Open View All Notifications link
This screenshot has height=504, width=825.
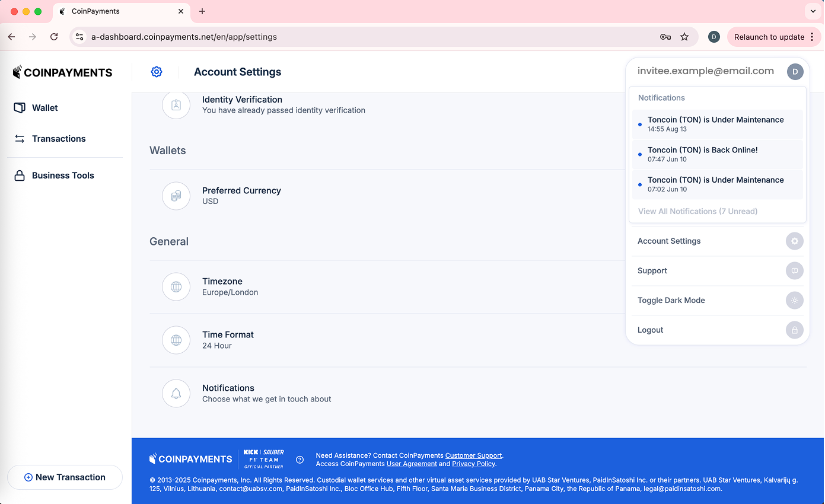click(697, 212)
